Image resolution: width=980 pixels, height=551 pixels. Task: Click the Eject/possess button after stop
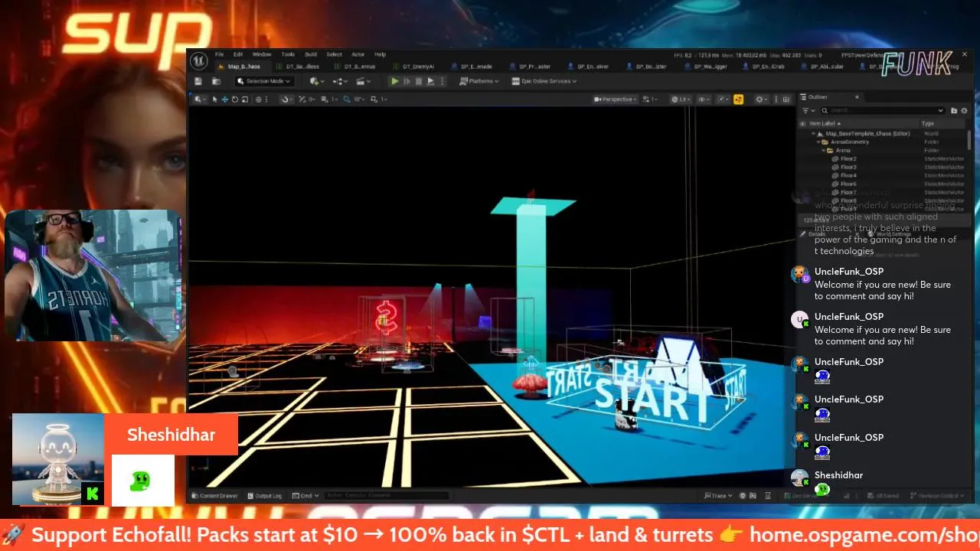[x=430, y=81]
